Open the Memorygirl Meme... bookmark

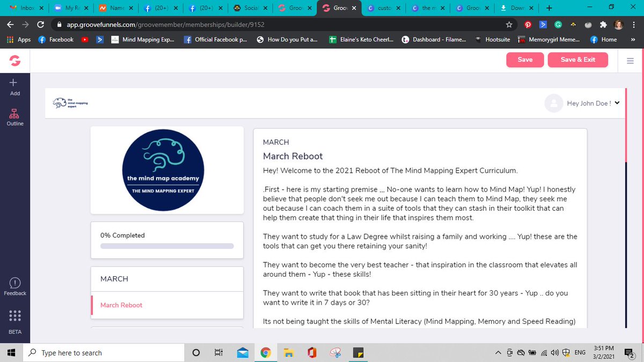(548, 40)
